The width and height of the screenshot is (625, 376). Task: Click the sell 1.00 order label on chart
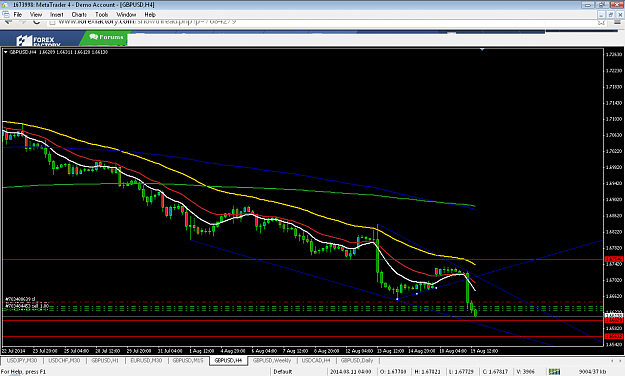coord(27,306)
